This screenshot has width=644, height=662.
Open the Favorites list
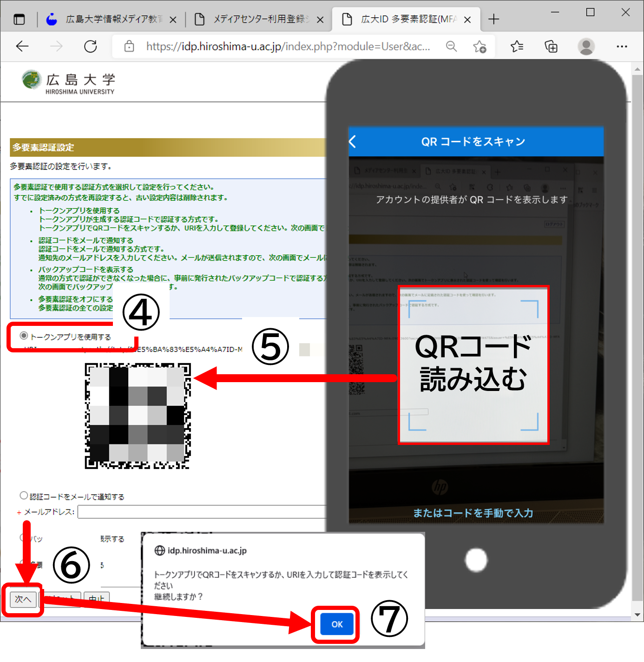(517, 46)
